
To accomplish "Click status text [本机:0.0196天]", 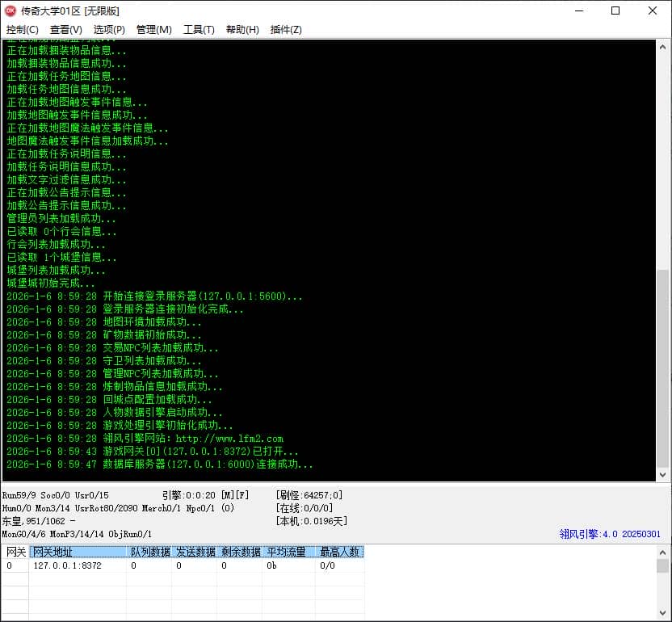I will coord(312,521).
